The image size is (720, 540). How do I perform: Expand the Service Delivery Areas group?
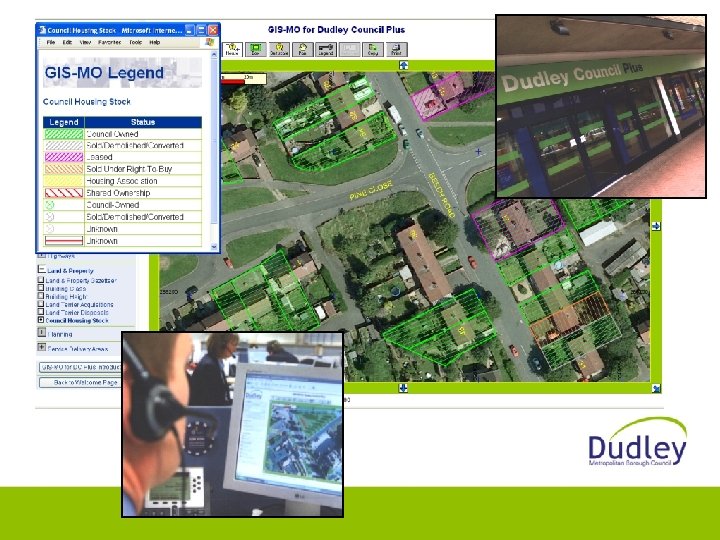pos(41,347)
